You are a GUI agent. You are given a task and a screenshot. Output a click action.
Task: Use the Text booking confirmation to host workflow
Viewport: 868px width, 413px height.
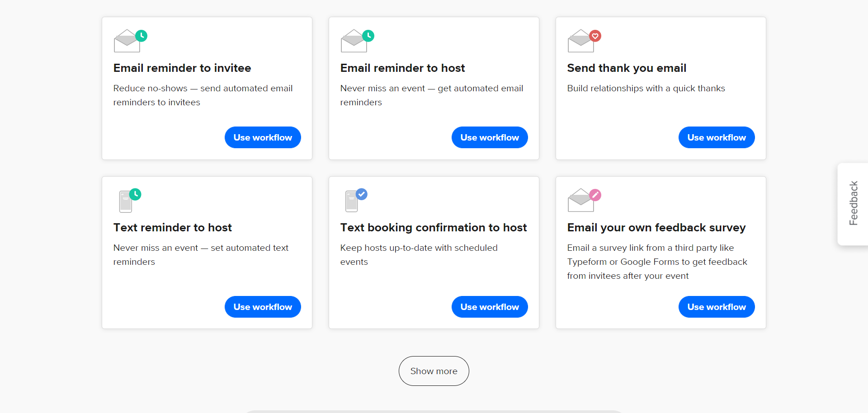click(x=490, y=307)
